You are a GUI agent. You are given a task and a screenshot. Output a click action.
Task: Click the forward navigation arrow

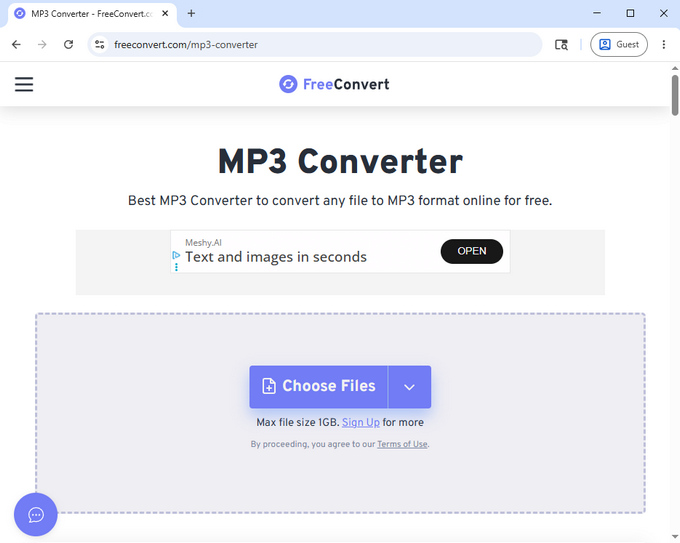[x=42, y=44]
